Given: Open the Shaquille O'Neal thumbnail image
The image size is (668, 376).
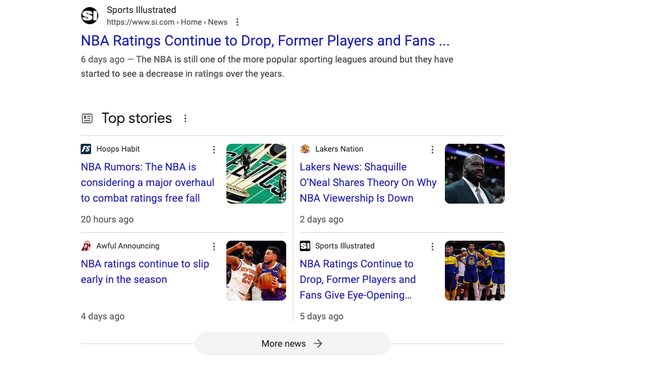Looking at the screenshot, I should [475, 174].
